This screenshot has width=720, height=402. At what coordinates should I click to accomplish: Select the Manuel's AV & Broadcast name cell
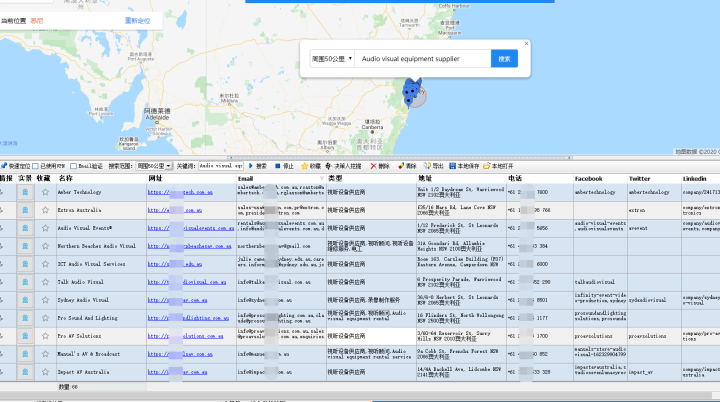(x=101, y=354)
